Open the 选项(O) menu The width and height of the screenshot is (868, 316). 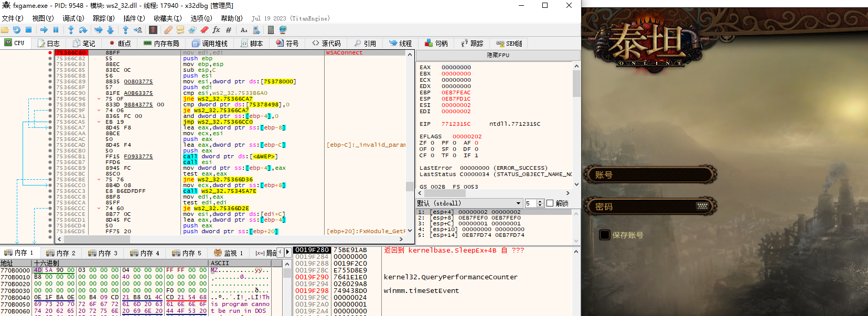(201, 18)
